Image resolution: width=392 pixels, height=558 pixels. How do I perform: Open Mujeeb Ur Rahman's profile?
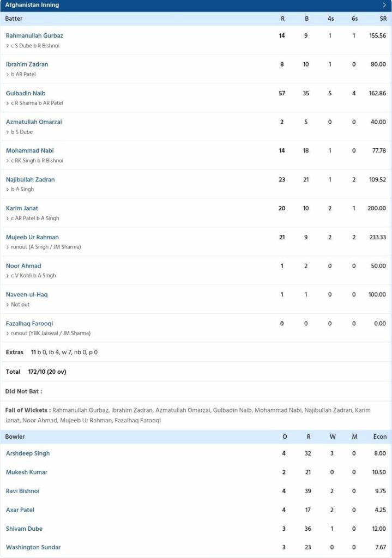click(x=32, y=237)
